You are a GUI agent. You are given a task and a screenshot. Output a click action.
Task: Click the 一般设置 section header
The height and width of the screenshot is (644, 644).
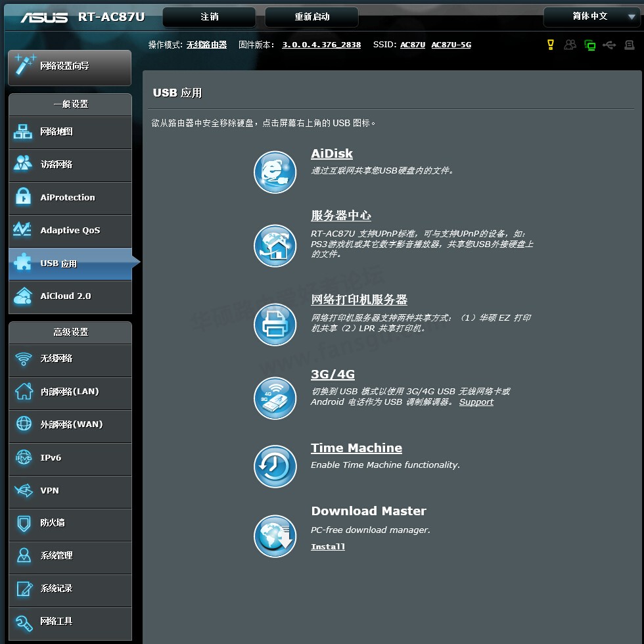[70, 104]
